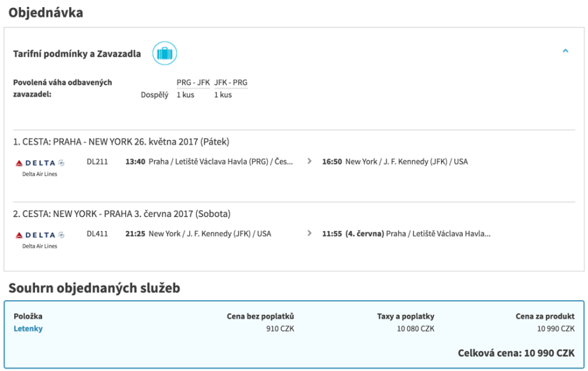Click the Tarifní podmínky a Zavazadla heading
Viewport: 588px width, 371px height.
pos(77,54)
